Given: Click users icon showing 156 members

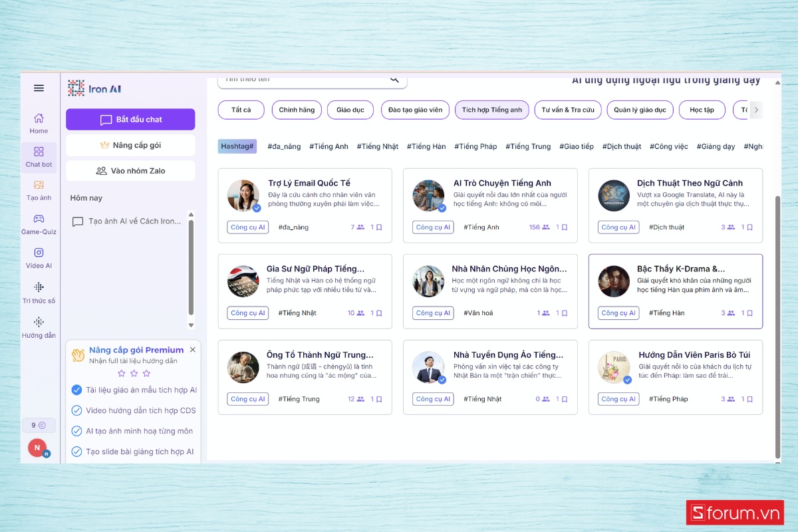Looking at the screenshot, I should point(545,227).
